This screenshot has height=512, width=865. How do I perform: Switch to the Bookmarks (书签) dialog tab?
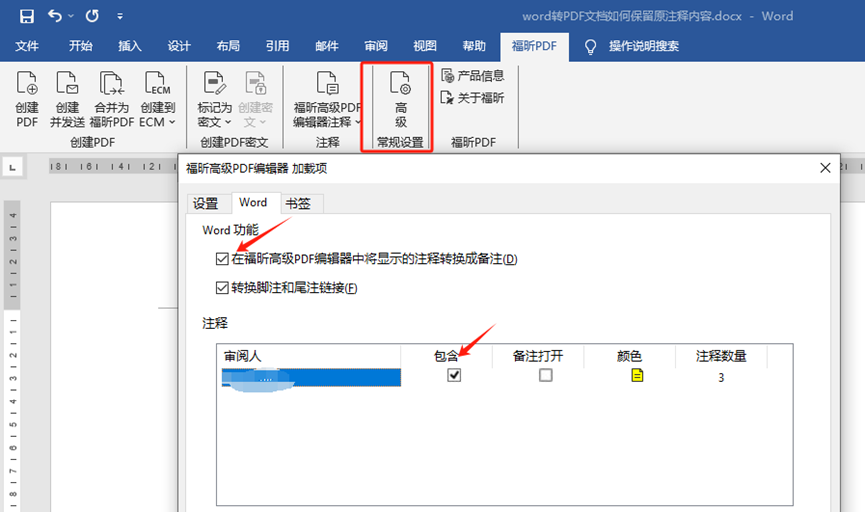coord(298,203)
